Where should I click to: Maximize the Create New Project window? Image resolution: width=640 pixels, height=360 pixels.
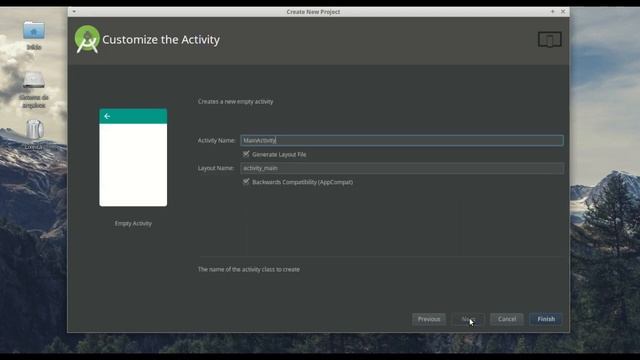pos(552,11)
